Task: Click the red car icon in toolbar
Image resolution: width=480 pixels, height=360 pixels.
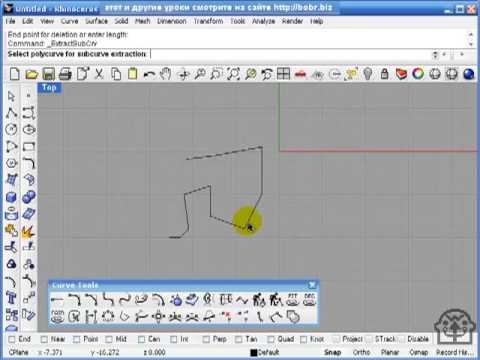Action: [x=300, y=74]
